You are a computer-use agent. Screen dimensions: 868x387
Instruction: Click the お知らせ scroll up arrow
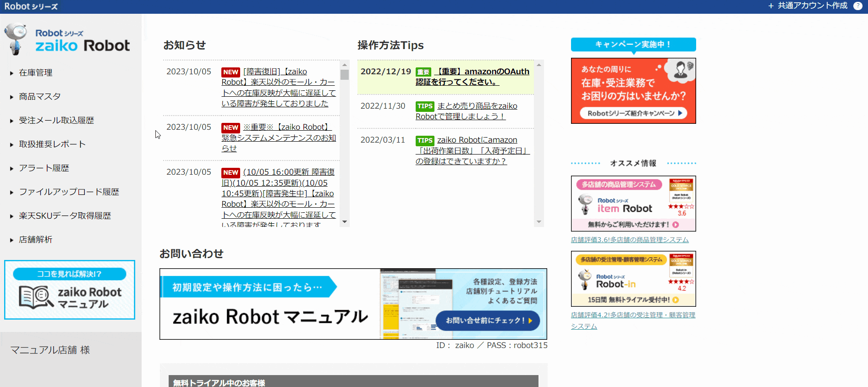point(345,64)
